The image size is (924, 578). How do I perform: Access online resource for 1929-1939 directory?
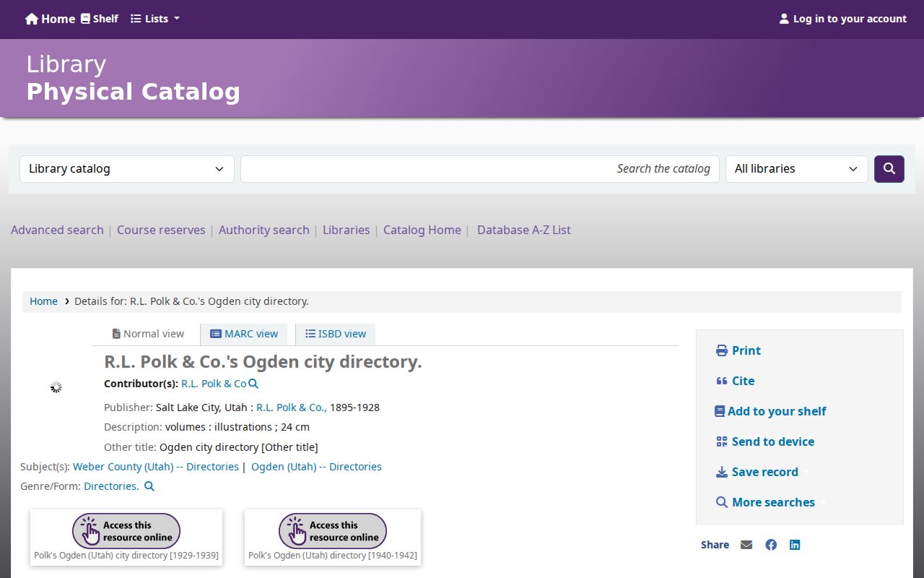coord(126,531)
